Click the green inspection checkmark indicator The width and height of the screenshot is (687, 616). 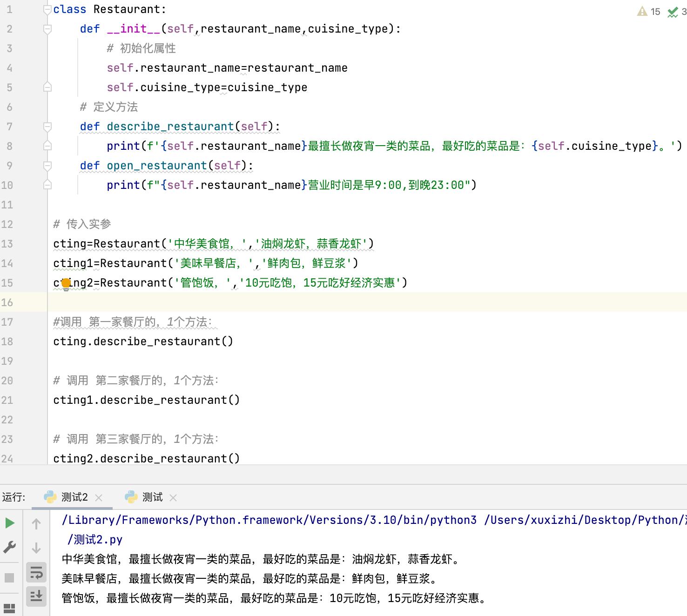[672, 12]
